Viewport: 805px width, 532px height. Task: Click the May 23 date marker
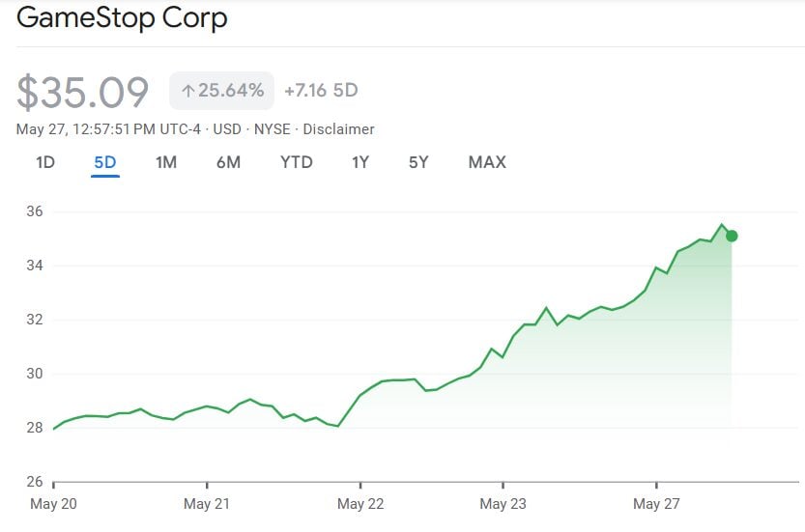coord(503,504)
